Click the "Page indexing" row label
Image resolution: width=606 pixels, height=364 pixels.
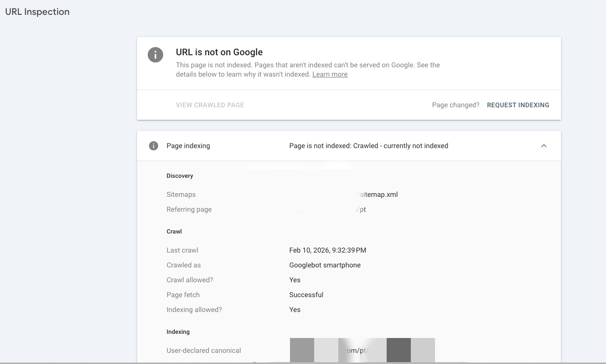tap(188, 146)
